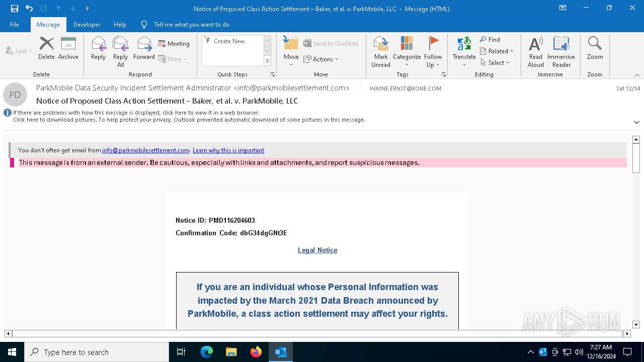Click recipient WAYNE.ERNST@KONE.COM

(405, 88)
